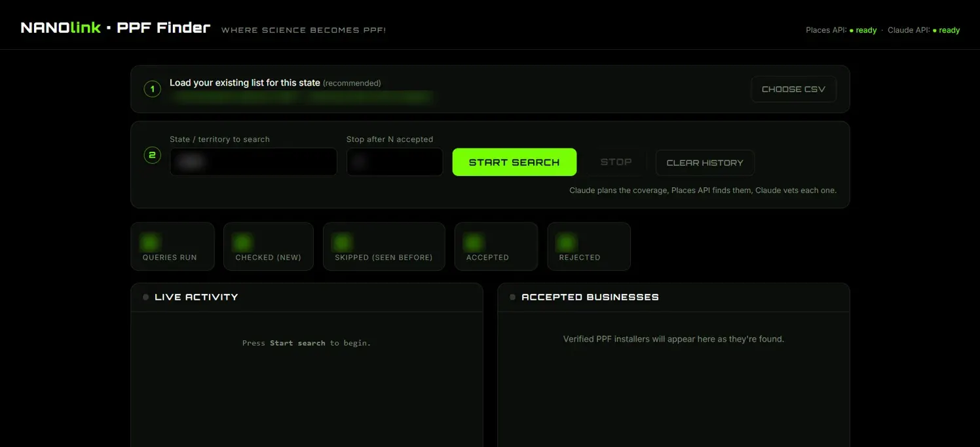980x447 pixels.
Task: Start the search with START SEARCH
Action: (x=514, y=162)
